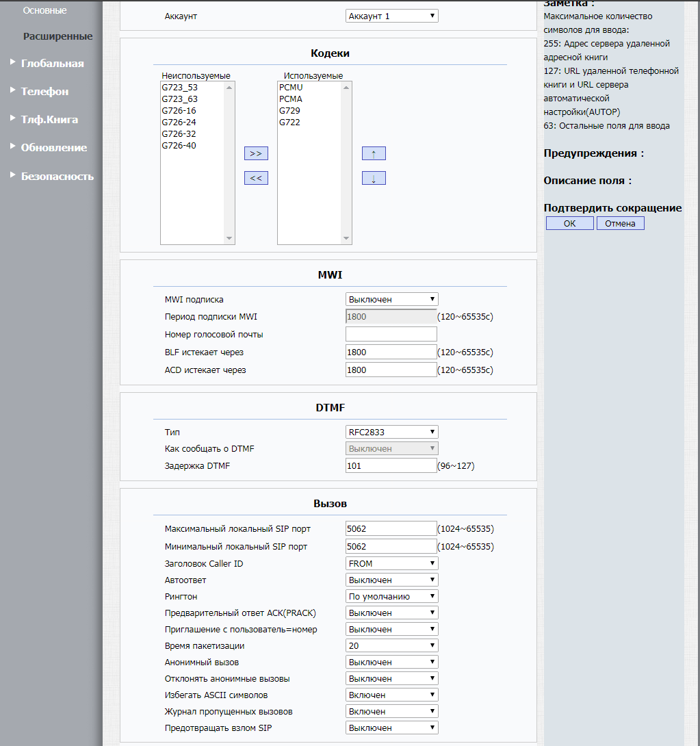The height and width of the screenshot is (746, 700).
Task: Open the Расширенные sub-tab
Action: [x=58, y=36]
